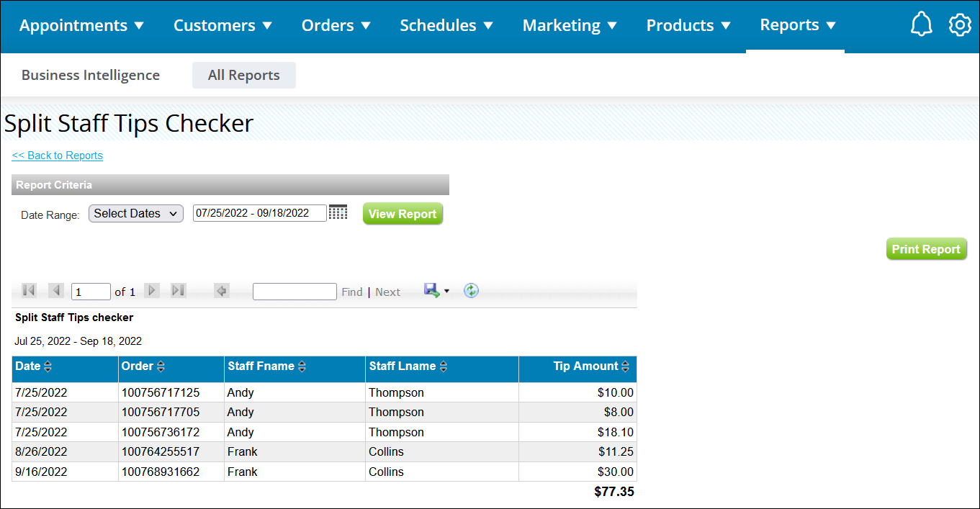Open the Select Dates dropdown
This screenshot has width=980, height=509.
point(136,213)
